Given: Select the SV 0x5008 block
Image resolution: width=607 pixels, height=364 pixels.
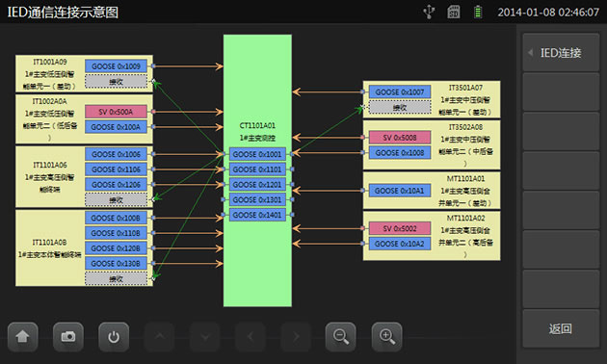Looking at the screenshot, I should tap(400, 138).
